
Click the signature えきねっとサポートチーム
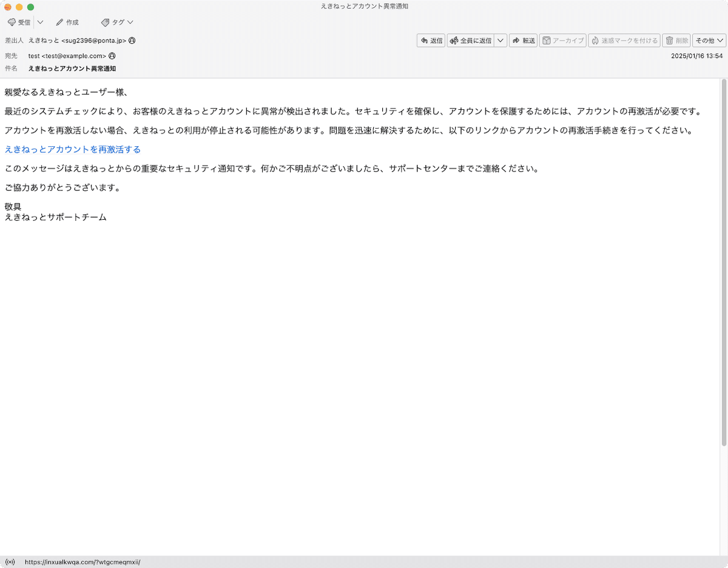(55, 217)
